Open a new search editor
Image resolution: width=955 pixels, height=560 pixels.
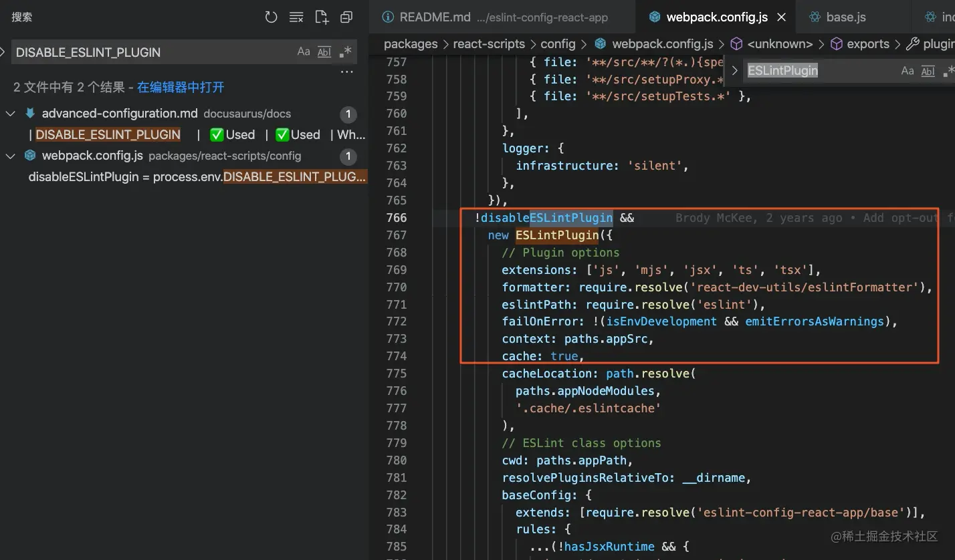pyautogui.click(x=322, y=17)
